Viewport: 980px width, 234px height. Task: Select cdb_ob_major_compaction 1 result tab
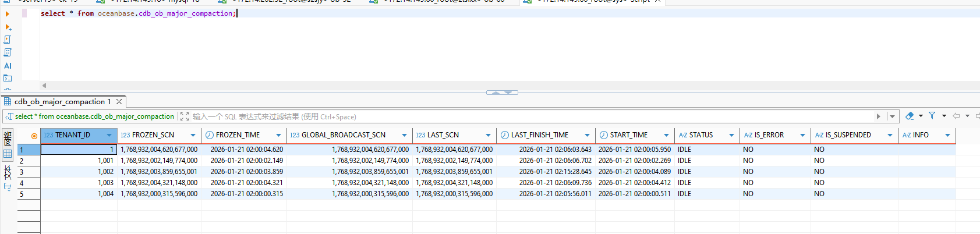pyautogui.click(x=62, y=101)
